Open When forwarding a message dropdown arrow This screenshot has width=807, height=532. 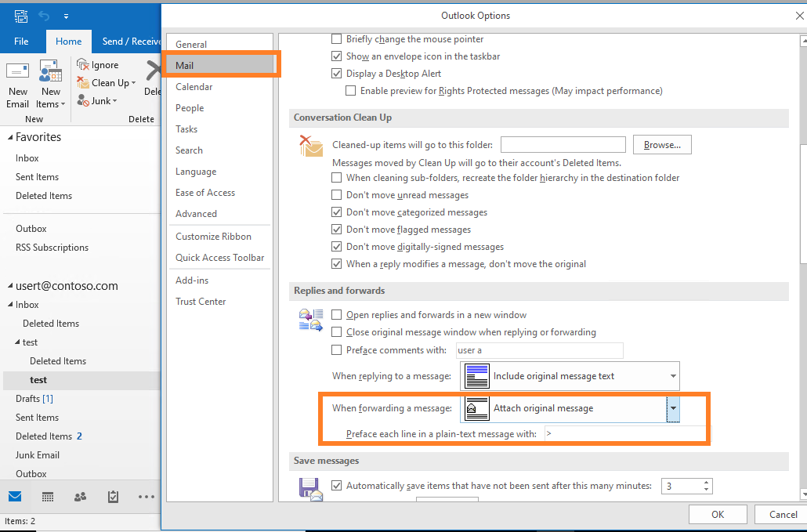pyautogui.click(x=673, y=408)
